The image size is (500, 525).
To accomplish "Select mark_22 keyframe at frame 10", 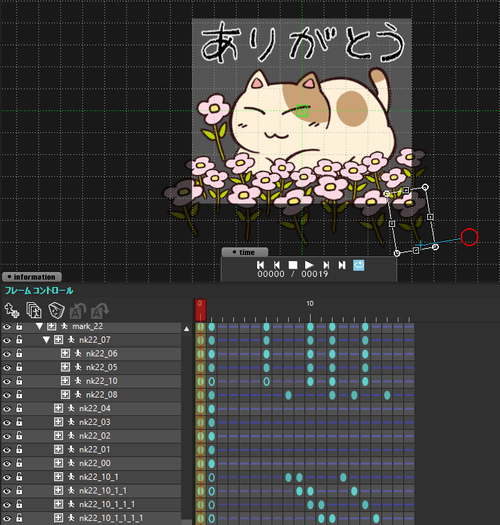I will click(x=310, y=327).
